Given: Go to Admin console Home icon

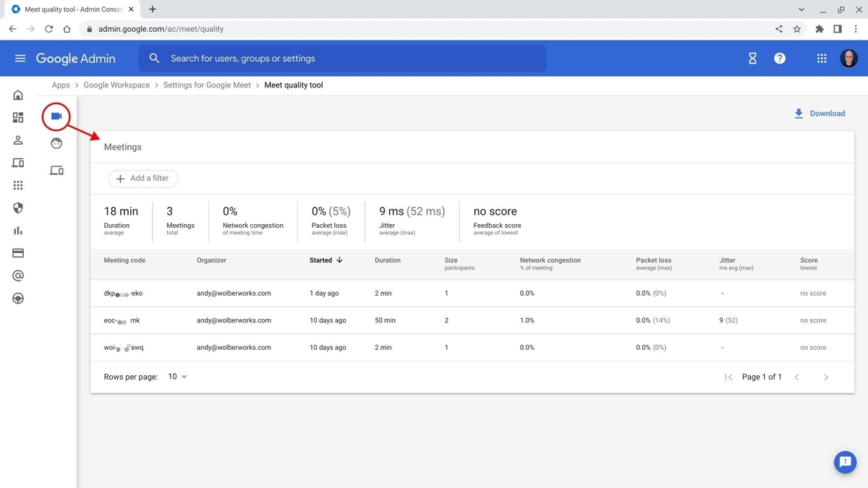Looking at the screenshot, I should click(x=17, y=95).
